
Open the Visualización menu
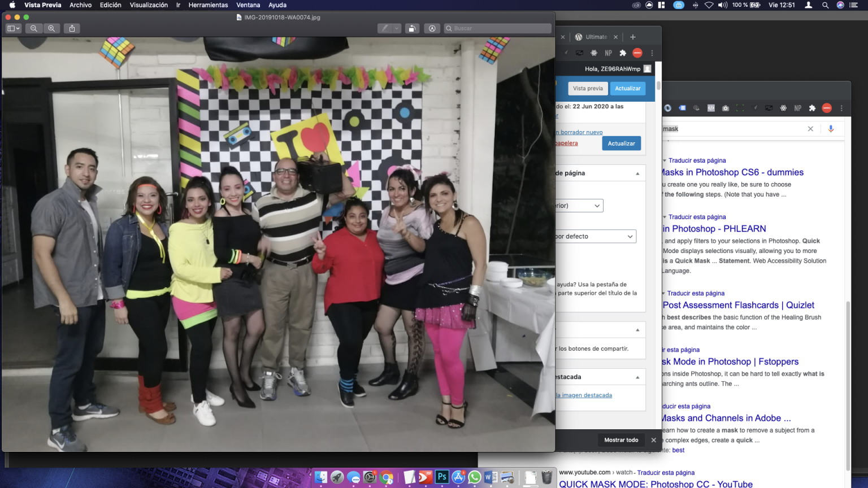pyautogui.click(x=149, y=5)
